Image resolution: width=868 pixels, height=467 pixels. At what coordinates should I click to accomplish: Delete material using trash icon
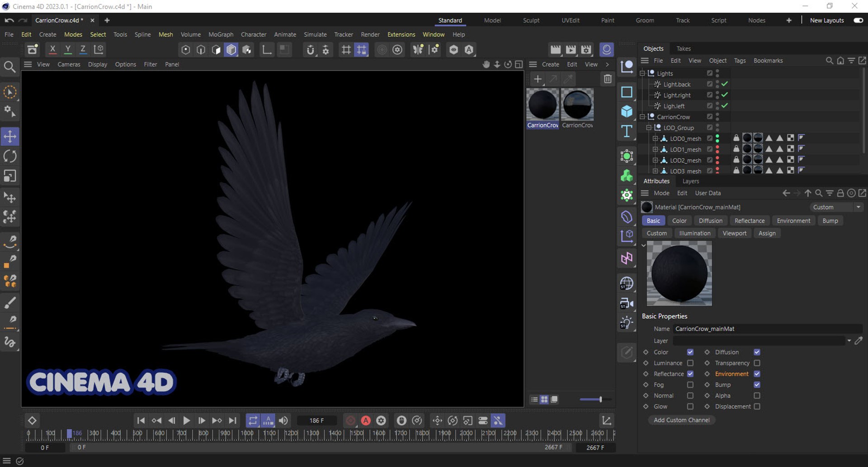(608, 79)
